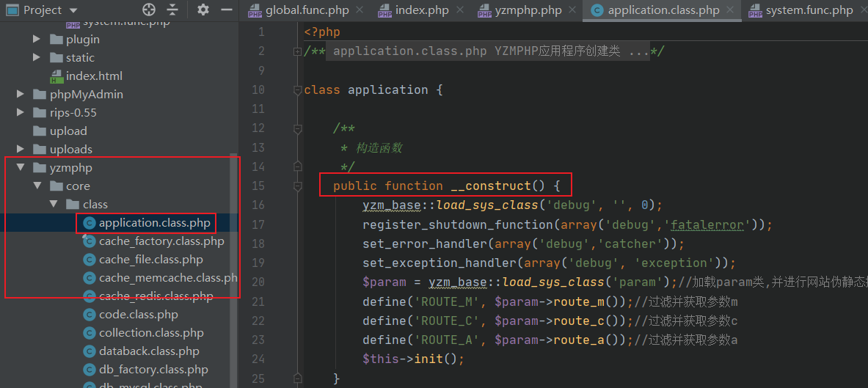The image size is (868, 388).
Task: Toggle fold marker at line 15 constructor
Action: coord(298,186)
